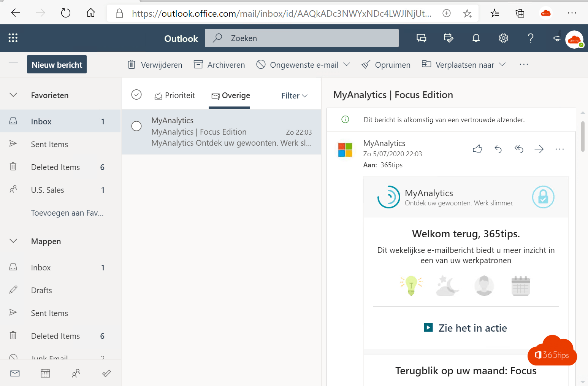Click the megaphone what's new icon
This screenshot has height=386, width=588.
557,38
